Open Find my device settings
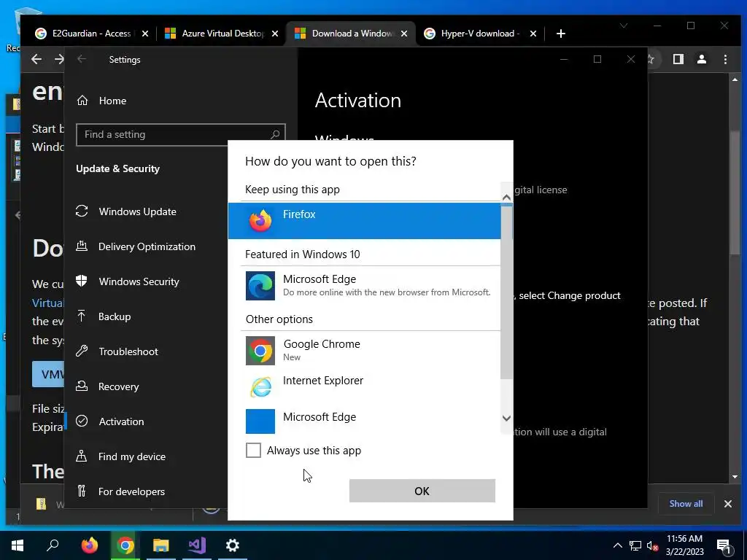 point(131,456)
